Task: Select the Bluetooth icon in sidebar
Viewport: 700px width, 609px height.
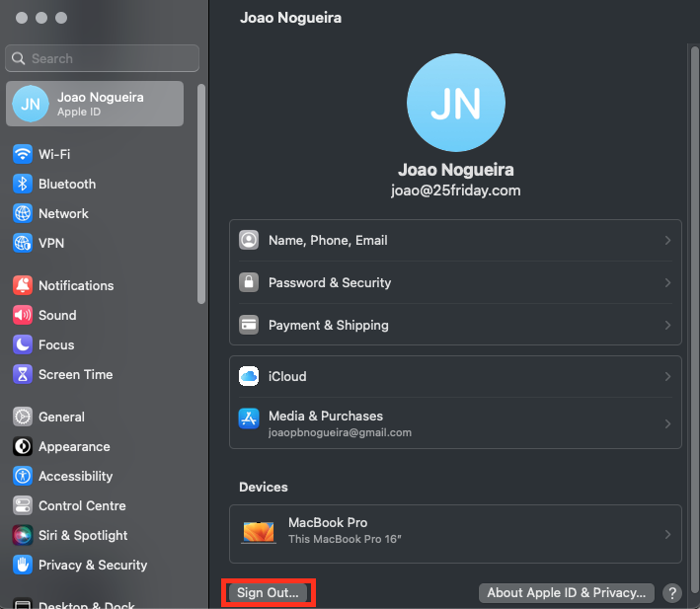Action: pyautogui.click(x=23, y=184)
